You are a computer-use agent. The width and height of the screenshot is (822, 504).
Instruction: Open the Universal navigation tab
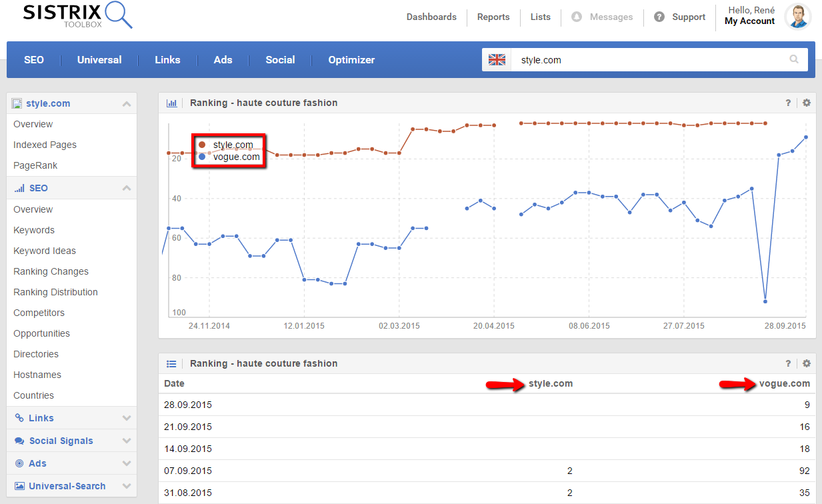pyautogui.click(x=99, y=59)
